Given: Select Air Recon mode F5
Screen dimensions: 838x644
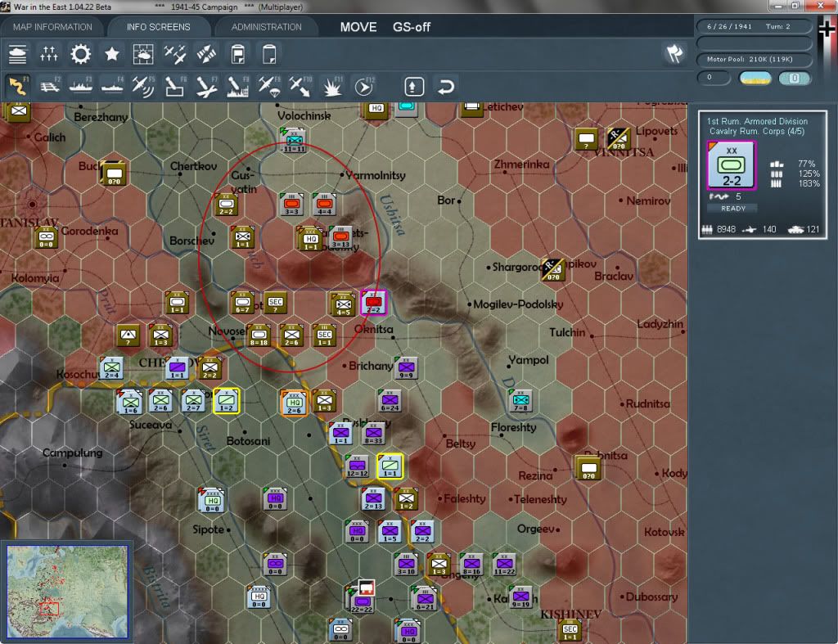Looking at the screenshot, I should [143, 86].
